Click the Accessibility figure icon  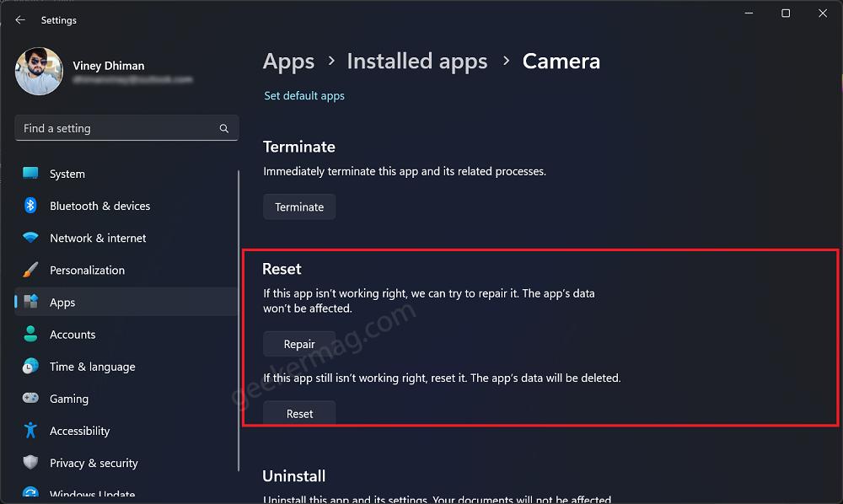point(30,431)
